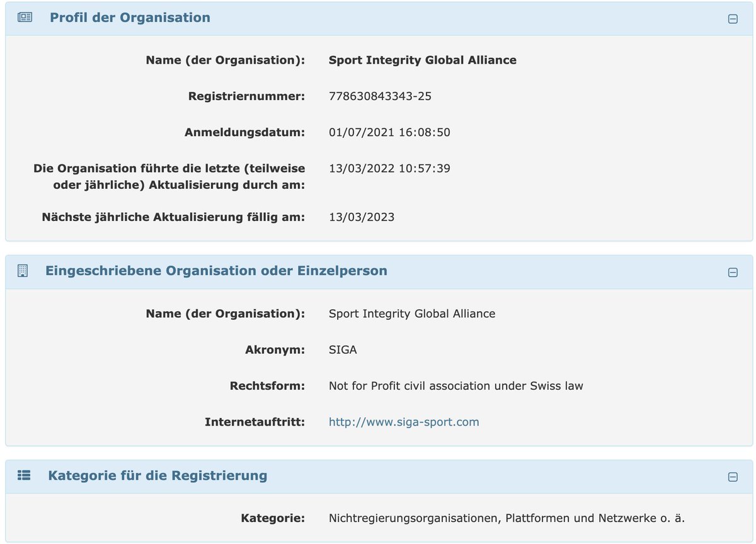This screenshot has width=756, height=544.
Task: Collapse the Kategorie für die Registrierung section
Action: [x=733, y=477]
